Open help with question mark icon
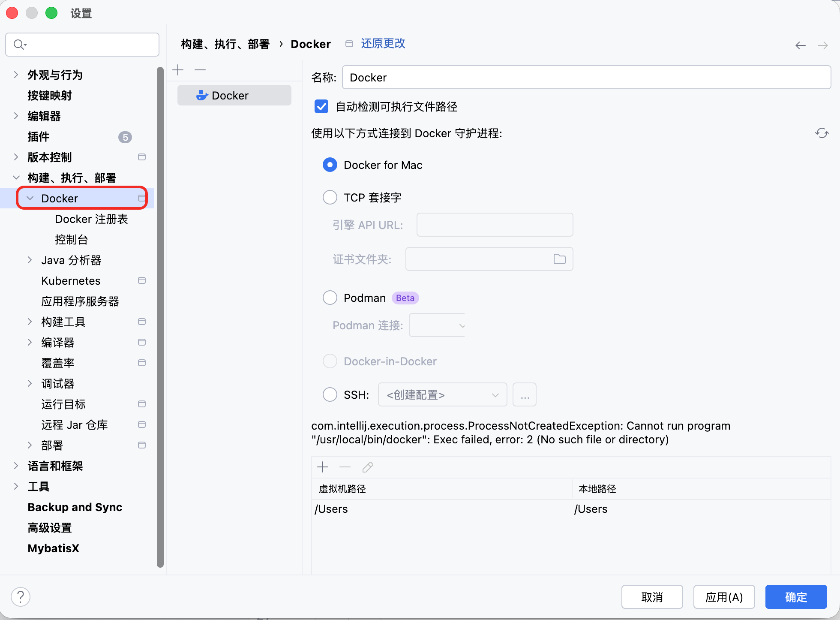 click(21, 596)
